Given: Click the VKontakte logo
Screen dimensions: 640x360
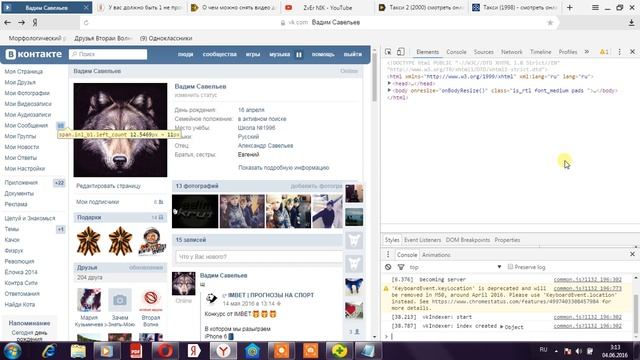Looking at the screenshot, I should click(x=33, y=54).
